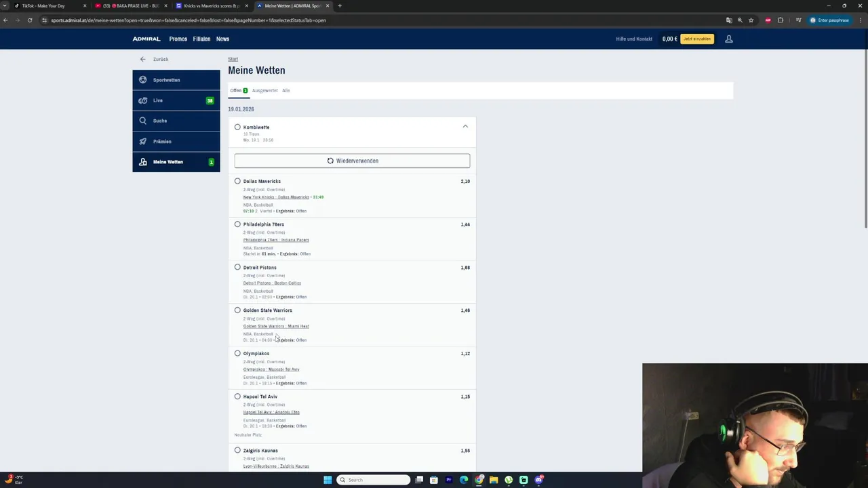Switch to the BAKA PRASE LIVE tab
868x488 pixels.
tap(130, 5)
